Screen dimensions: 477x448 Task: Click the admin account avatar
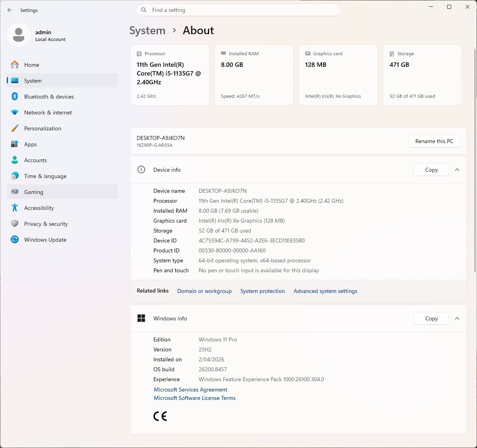pyautogui.click(x=19, y=35)
